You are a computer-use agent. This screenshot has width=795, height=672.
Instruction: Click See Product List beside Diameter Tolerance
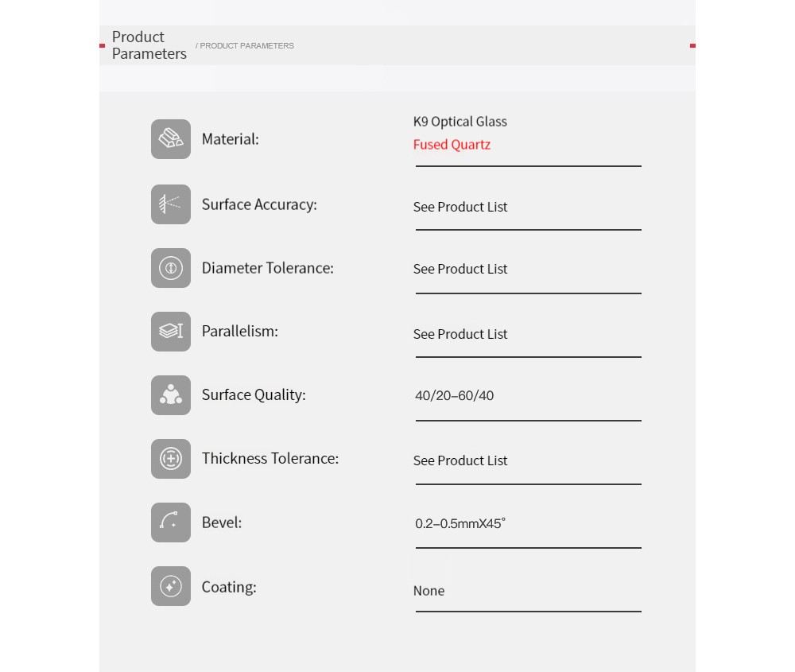coord(460,269)
